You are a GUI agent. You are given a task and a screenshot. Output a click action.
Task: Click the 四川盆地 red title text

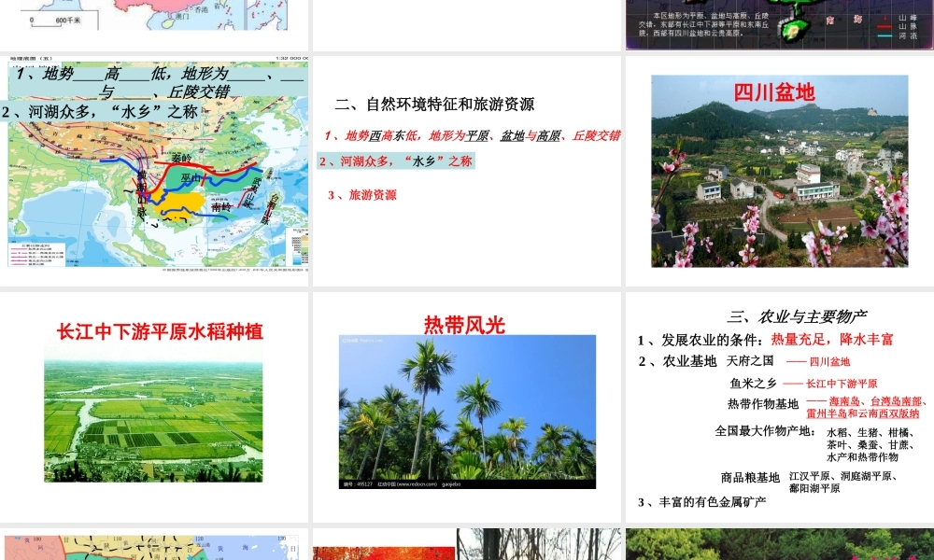pyautogui.click(x=773, y=92)
